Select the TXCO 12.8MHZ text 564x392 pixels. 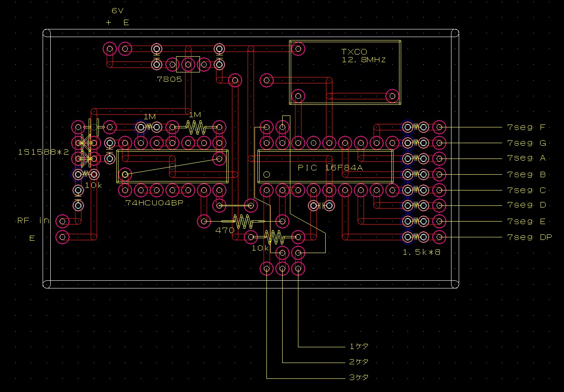click(364, 56)
